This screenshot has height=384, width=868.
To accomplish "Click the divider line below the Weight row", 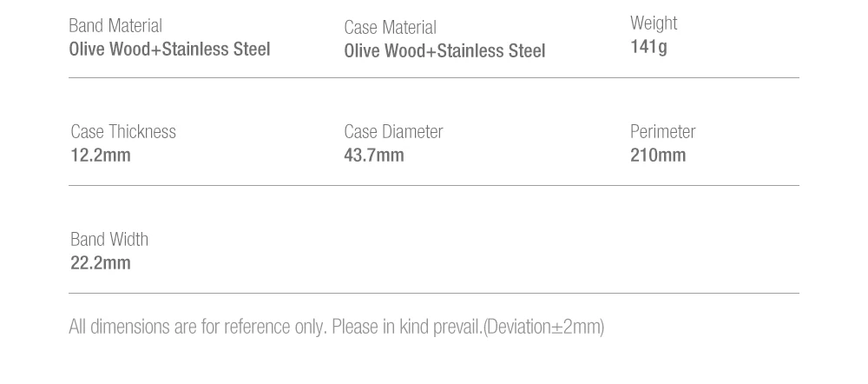I will [x=434, y=78].
